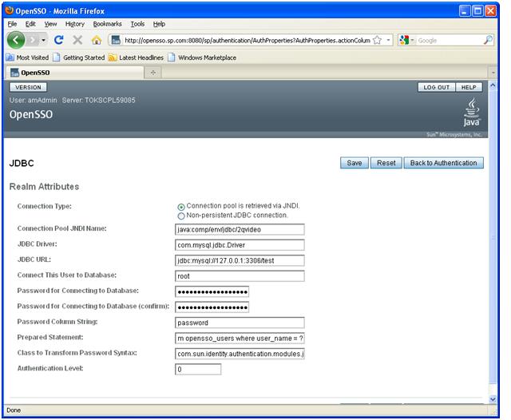Open the address bar history dropdown
Image resolution: width=511 pixels, height=420 pixels.
[x=388, y=40]
